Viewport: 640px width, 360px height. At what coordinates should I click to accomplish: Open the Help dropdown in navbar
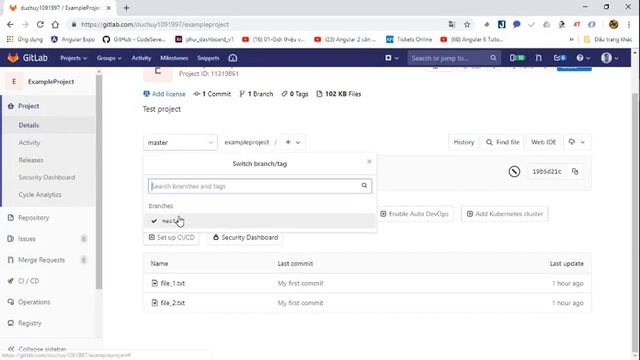pos(583,58)
